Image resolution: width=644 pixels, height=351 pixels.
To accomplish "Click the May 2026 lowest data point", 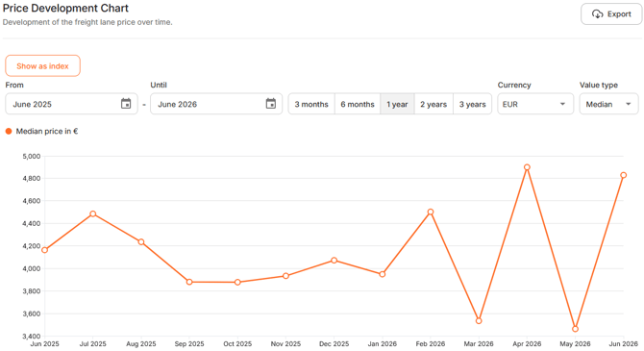I will pyautogui.click(x=575, y=329).
